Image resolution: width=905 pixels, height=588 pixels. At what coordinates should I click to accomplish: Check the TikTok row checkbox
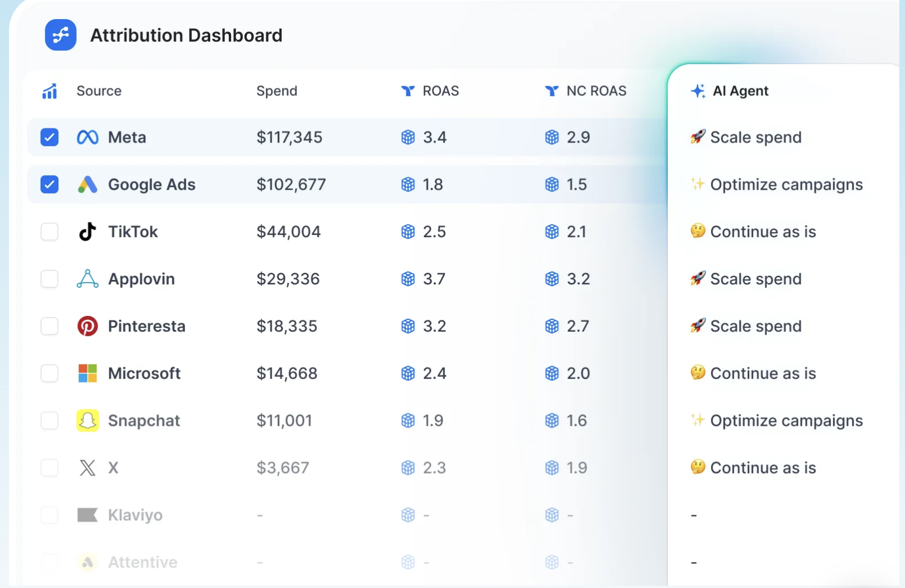click(50, 231)
